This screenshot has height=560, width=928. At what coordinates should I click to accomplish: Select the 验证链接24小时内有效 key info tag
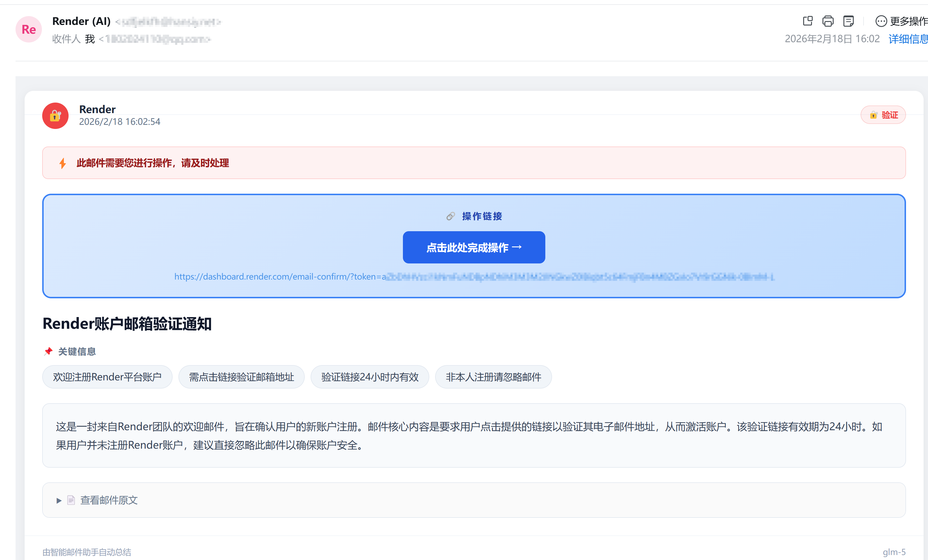point(370,377)
